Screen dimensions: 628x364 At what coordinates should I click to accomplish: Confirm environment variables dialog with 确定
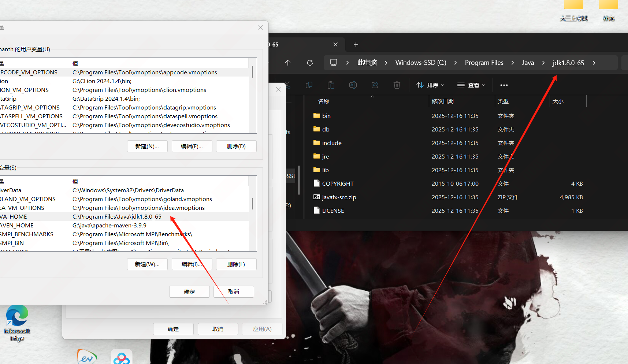[x=189, y=291]
